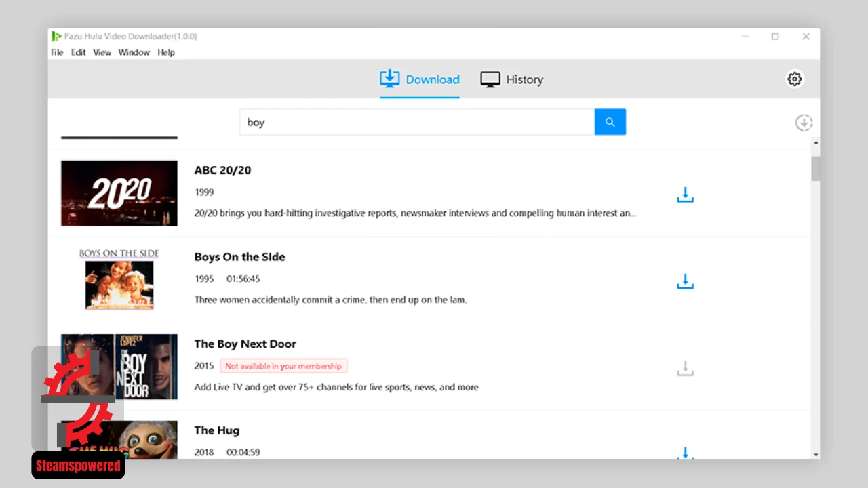The image size is (868, 488).
Task: Open the Edit menu
Action: 79,52
